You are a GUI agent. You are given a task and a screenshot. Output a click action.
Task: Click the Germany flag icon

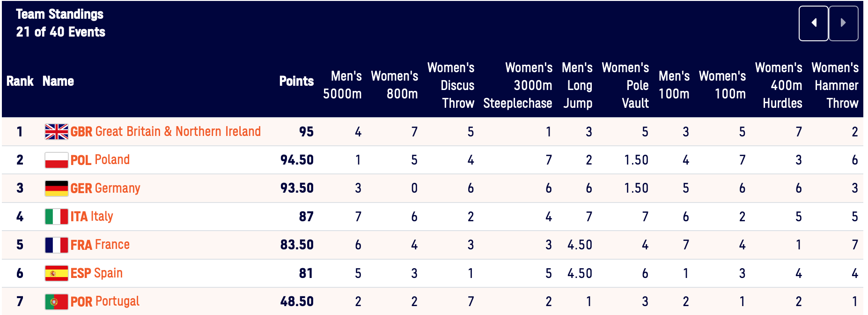pos(56,188)
